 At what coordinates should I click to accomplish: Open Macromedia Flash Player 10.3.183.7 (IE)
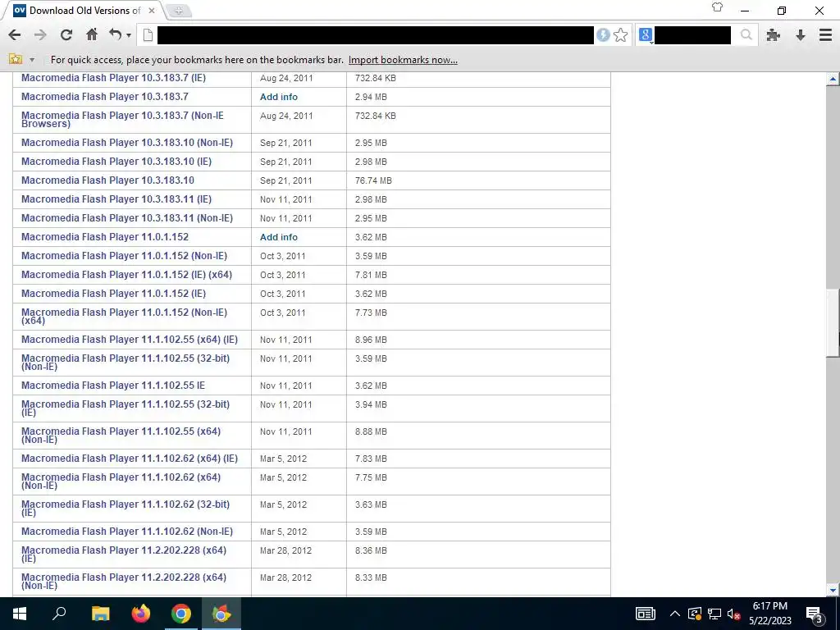[x=113, y=78]
